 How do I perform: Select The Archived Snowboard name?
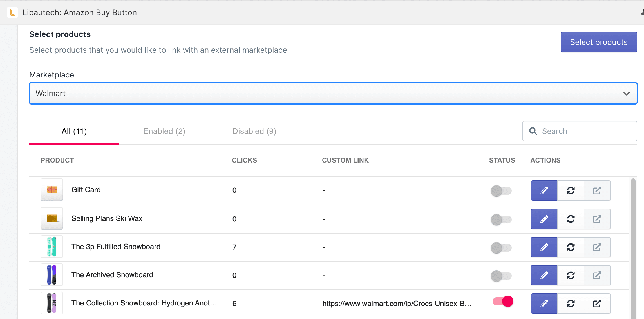(112, 275)
